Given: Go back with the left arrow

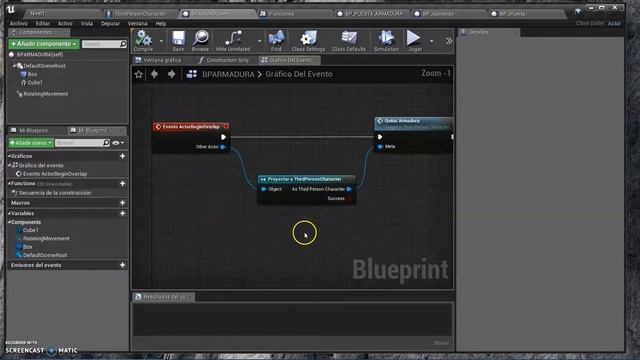Looking at the screenshot, I should tap(154, 74).
